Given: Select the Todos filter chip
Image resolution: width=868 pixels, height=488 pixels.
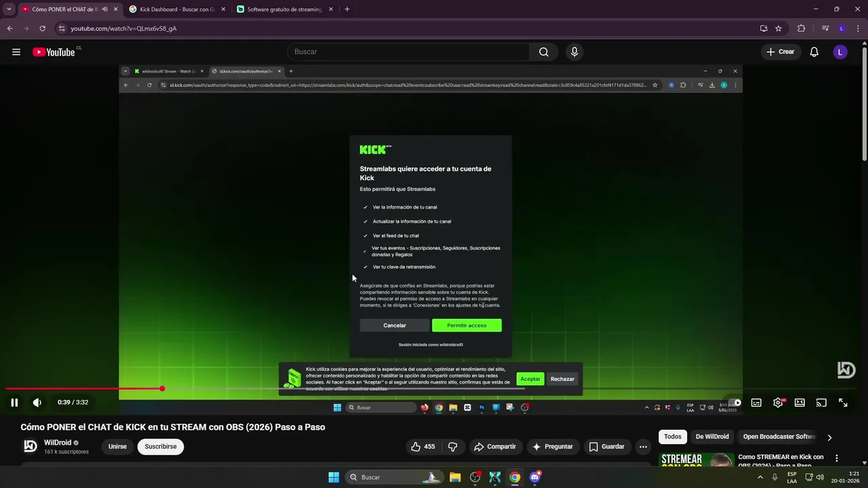Looking at the screenshot, I should (673, 436).
